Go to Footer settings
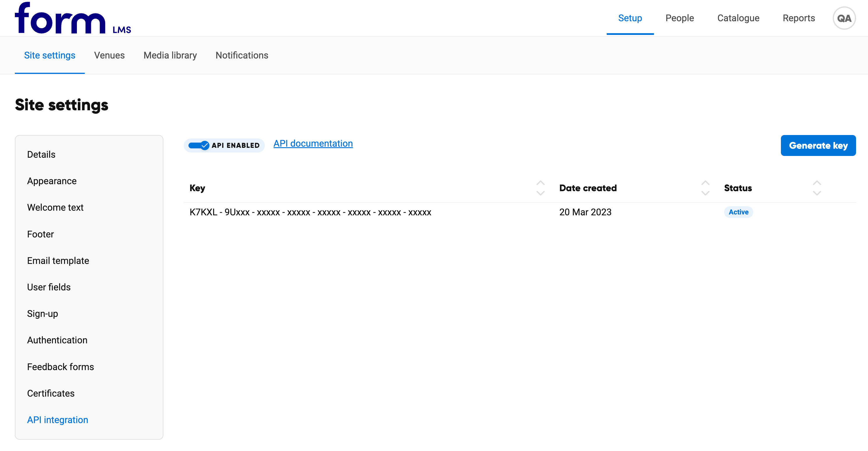The image size is (868, 451). pos(40,234)
